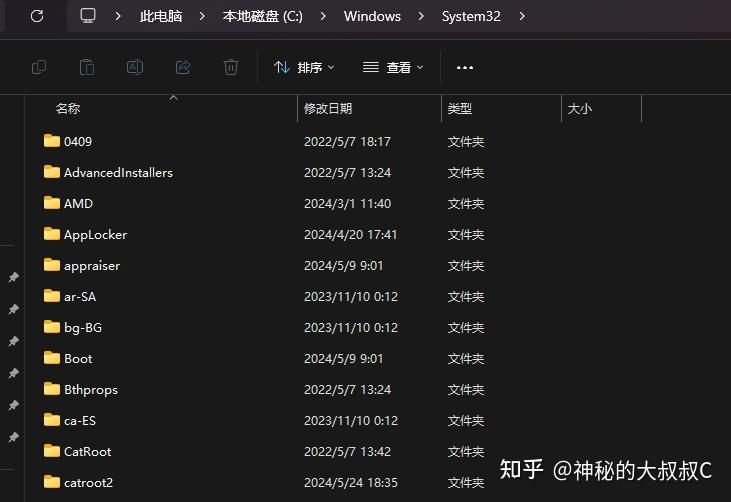Open the 查看 view dropdown
The height and width of the screenshot is (502, 731).
[x=393, y=68]
